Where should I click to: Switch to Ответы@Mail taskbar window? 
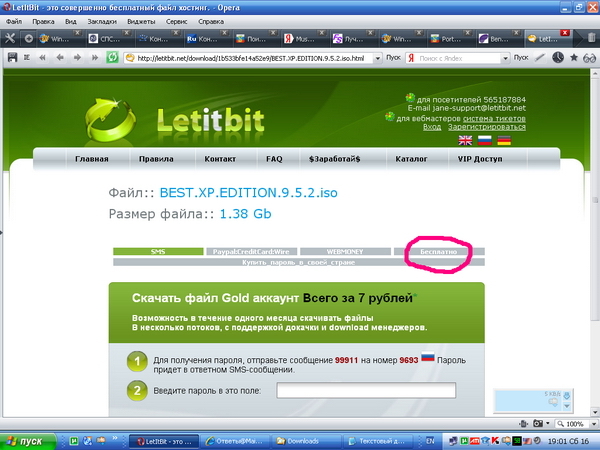(x=235, y=441)
